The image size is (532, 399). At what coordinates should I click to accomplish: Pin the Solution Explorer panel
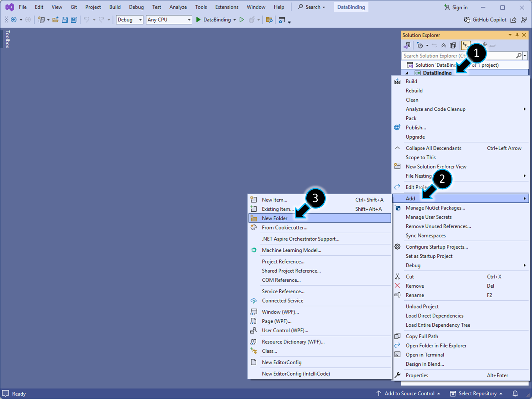click(x=517, y=35)
